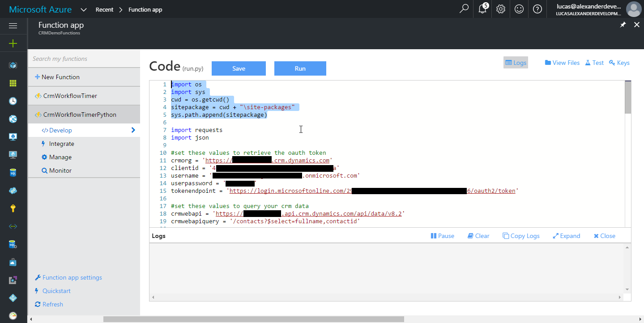Viewport: 644px width, 323px height.
Task: Open the cube resource icon in sidebar
Action: (13, 65)
